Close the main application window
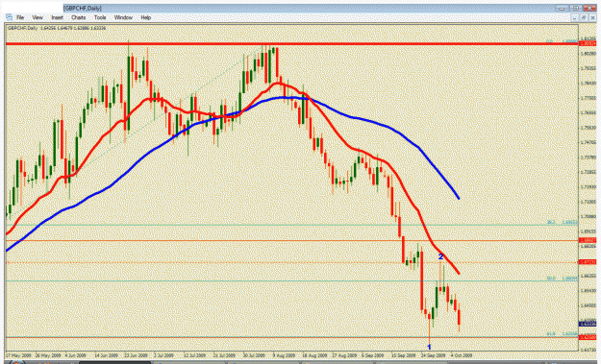 pos(589,8)
